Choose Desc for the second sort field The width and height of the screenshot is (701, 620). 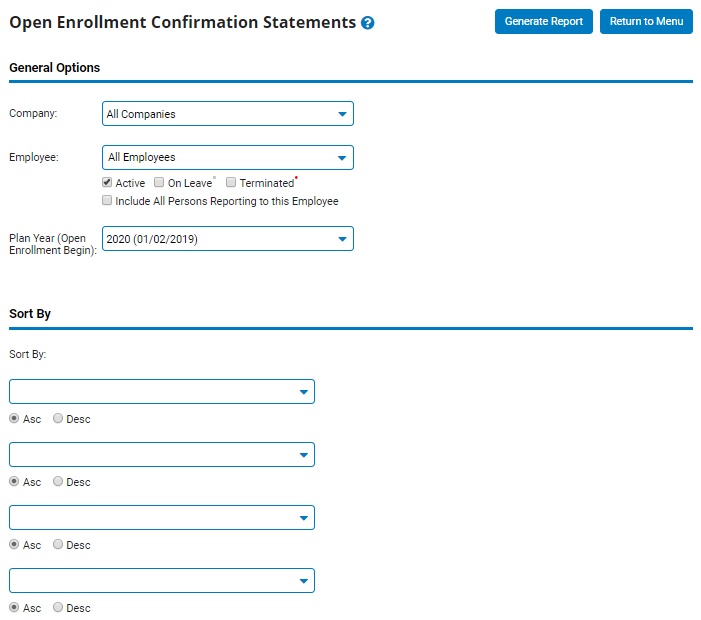58,481
